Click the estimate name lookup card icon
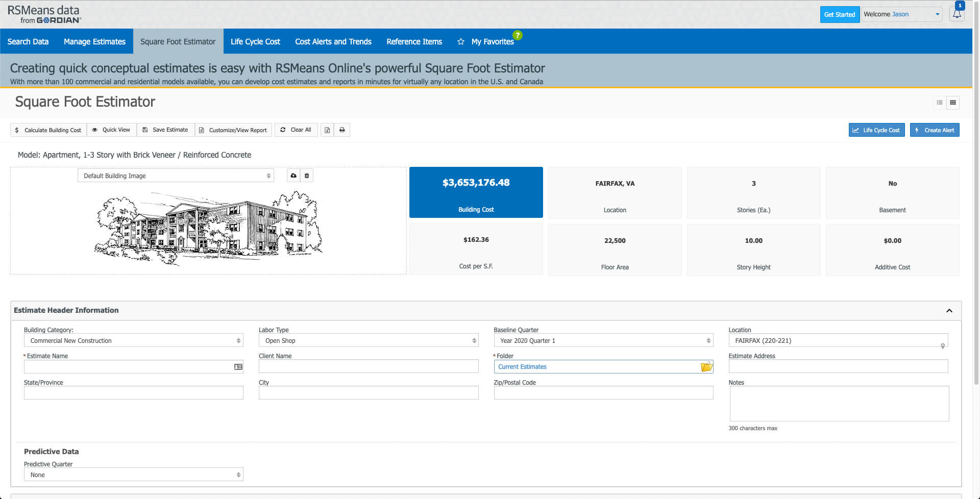The width and height of the screenshot is (980, 499). tap(238, 367)
